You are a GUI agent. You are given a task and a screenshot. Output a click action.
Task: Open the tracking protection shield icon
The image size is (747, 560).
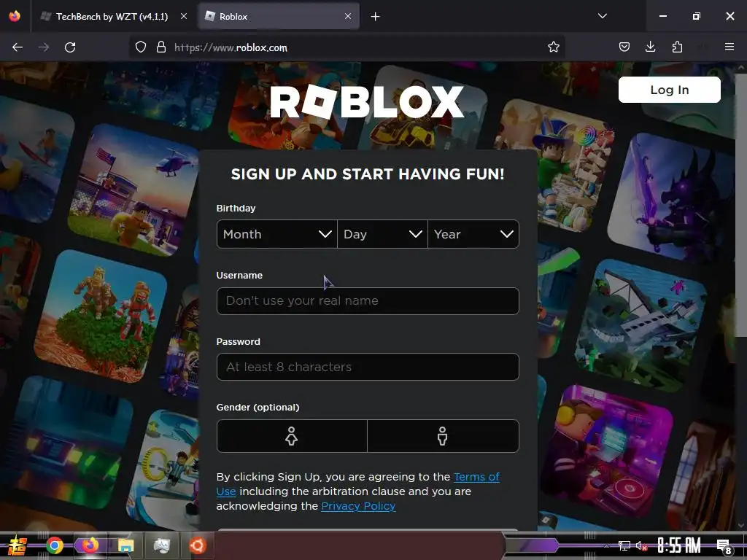coord(141,47)
